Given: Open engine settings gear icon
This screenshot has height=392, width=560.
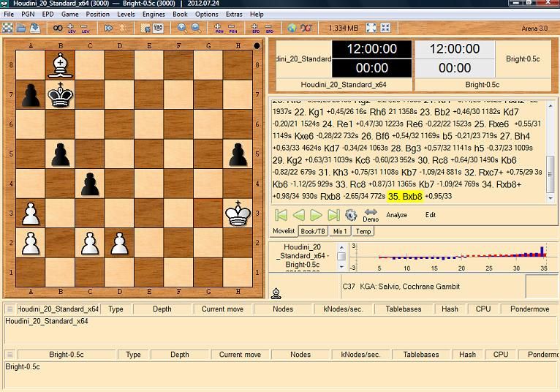Looking at the screenshot, I should pyautogui.click(x=351, y=215).
